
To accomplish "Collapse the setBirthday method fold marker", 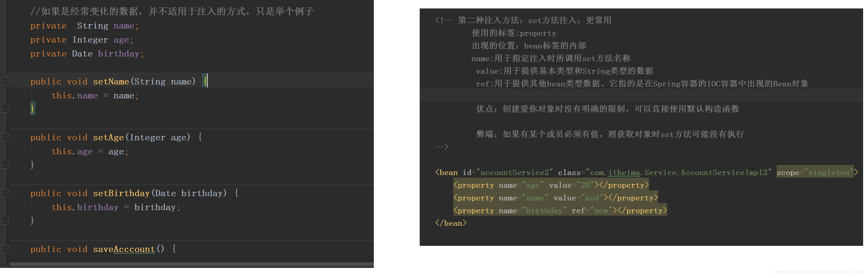I will 5,193.
